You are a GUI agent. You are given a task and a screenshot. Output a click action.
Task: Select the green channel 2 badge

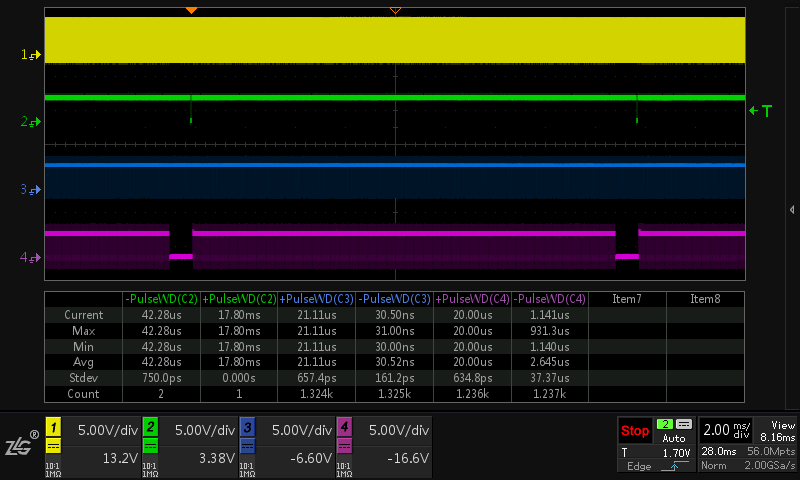pos(150,429)
